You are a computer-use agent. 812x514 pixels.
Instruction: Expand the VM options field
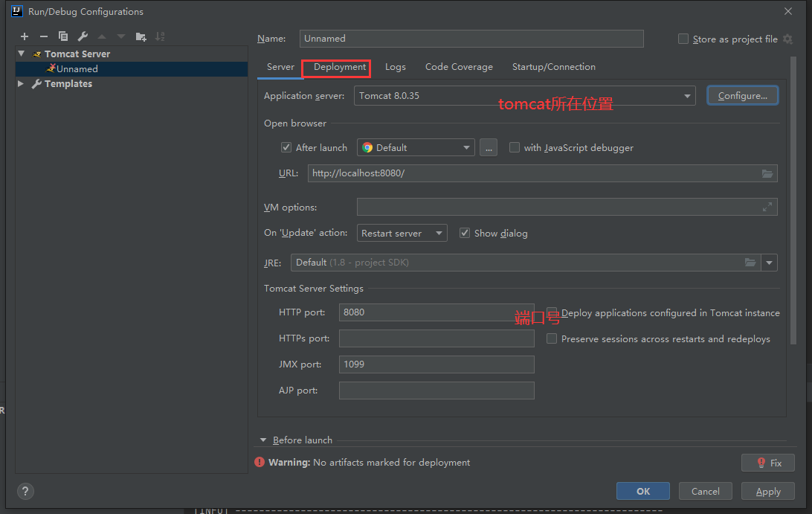pyautogui.click(x=767, y=207)
